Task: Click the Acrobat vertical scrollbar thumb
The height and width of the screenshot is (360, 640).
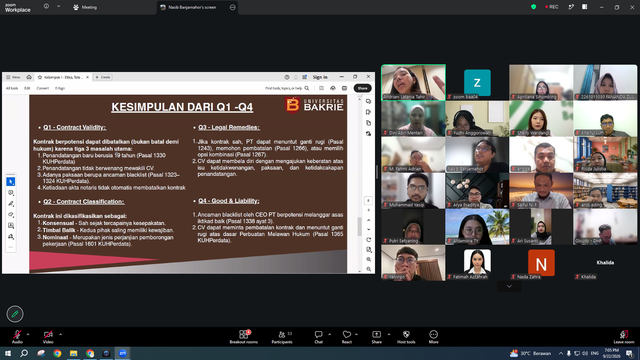Action: point(360,226)
